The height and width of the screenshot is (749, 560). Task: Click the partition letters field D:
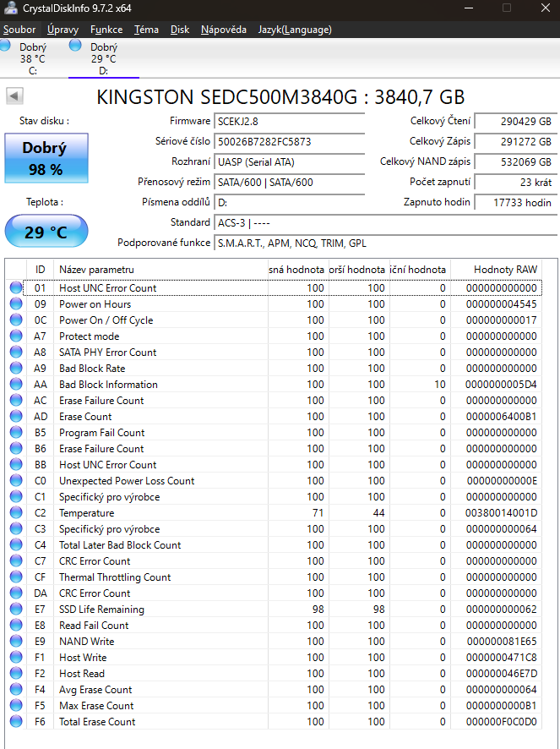pos(290,203)
